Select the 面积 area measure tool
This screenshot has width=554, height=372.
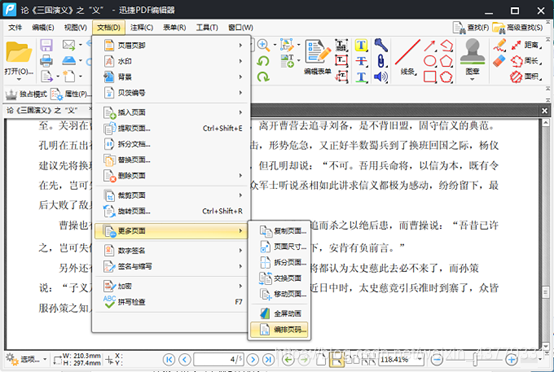[526, 77]
